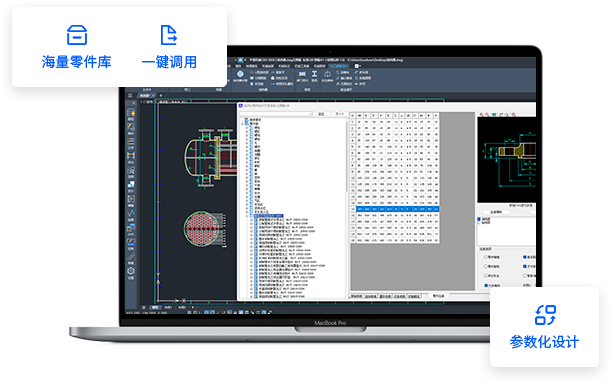The image size is (611, 384).
Task: Select the pencil edit tool below the lightbulb icon
Action: tap(131, 127)
